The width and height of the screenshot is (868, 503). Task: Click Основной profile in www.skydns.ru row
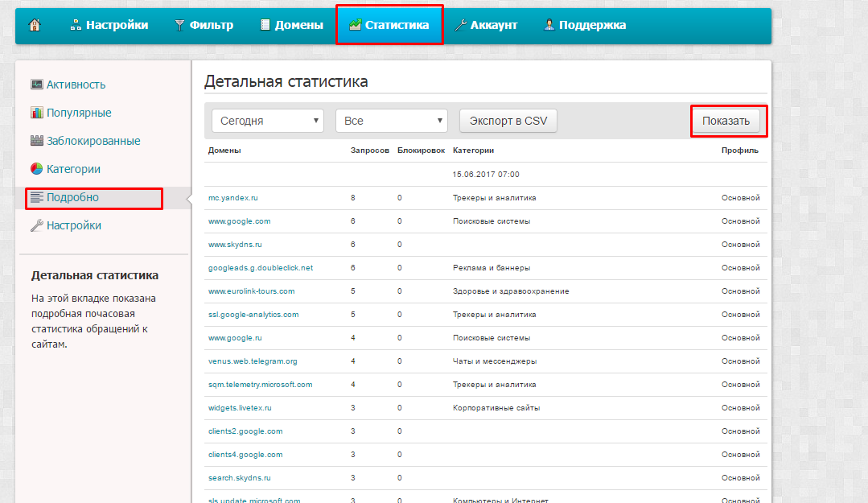point(741,245)
